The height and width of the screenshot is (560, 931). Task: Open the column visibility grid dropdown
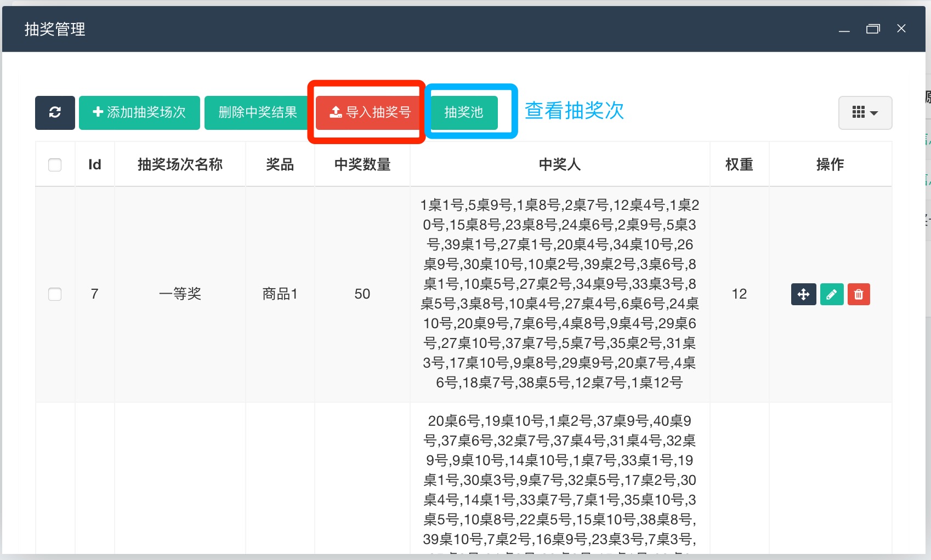coord(865,113)
